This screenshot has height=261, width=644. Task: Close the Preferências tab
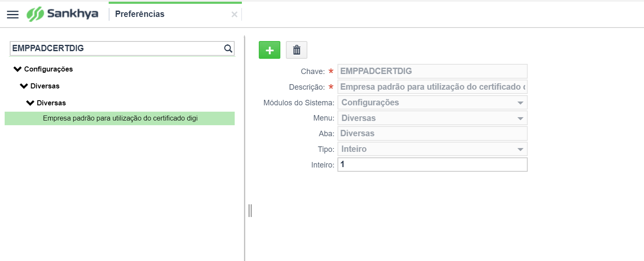pyautogui.click(x=234, y=14)
